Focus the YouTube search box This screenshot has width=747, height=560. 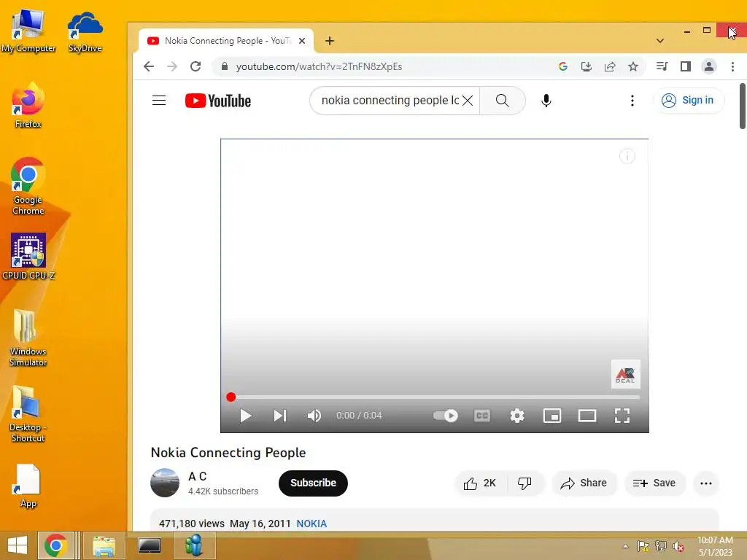390,101
